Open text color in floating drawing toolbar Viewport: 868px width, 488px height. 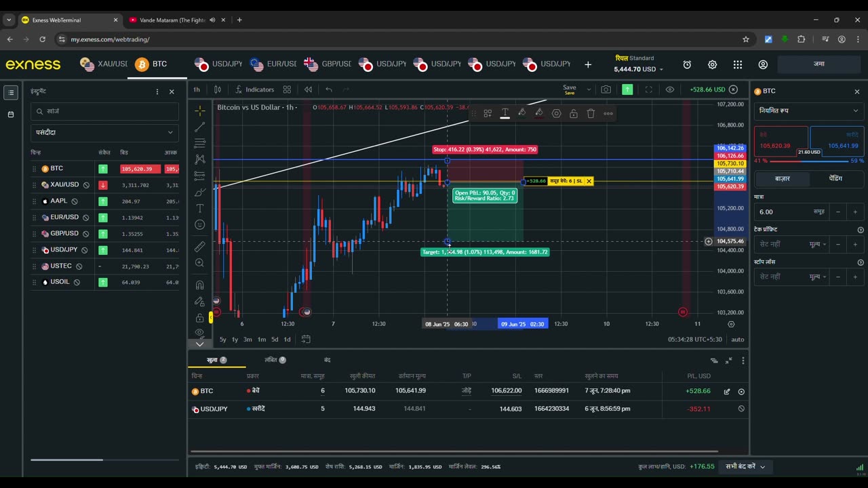(x=505, y=113)
